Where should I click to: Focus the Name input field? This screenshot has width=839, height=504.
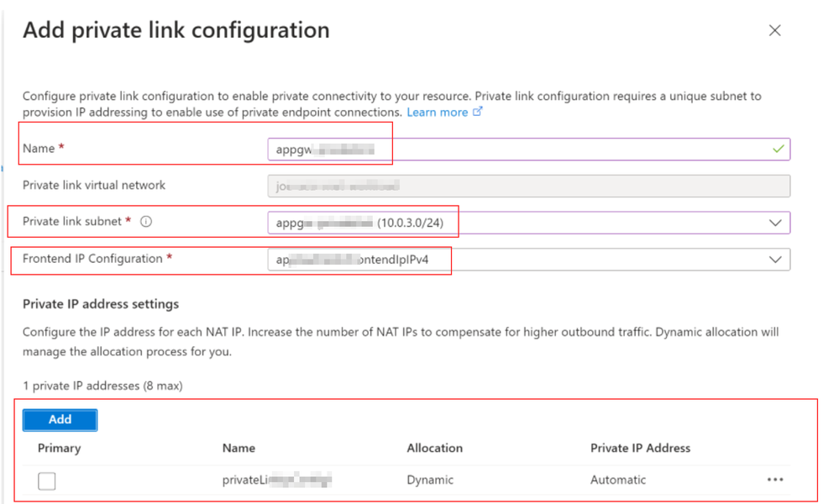528,149
